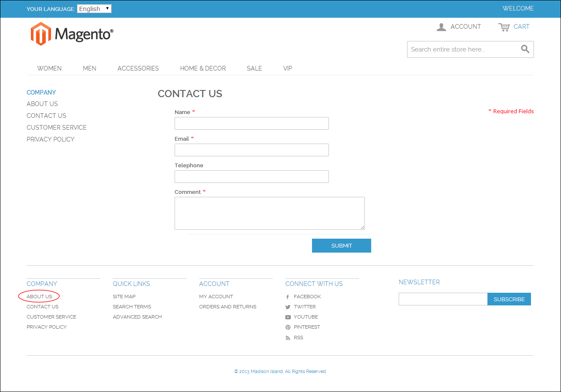Open the Site Map link
The image size is (561, 392).
coord(124,297)
